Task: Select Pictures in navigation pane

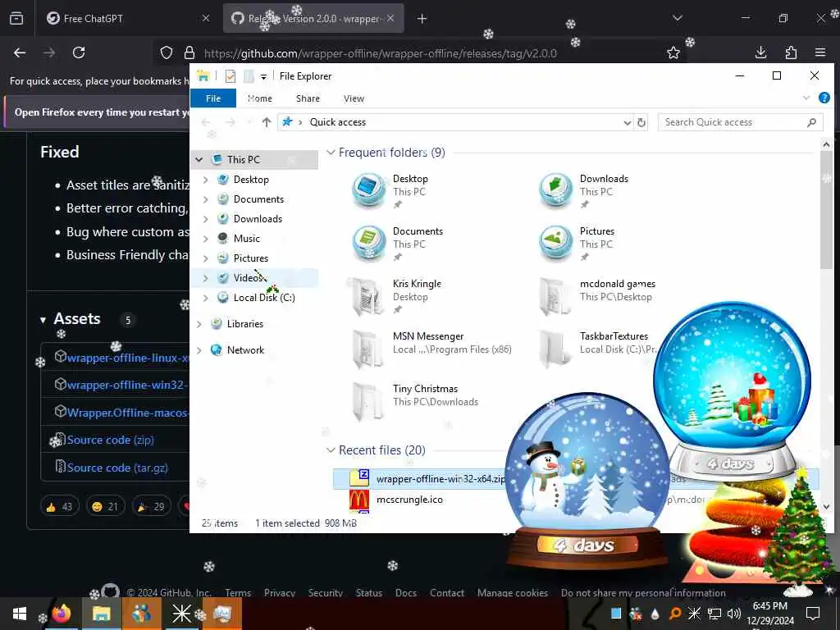Action: pos(251,258)
